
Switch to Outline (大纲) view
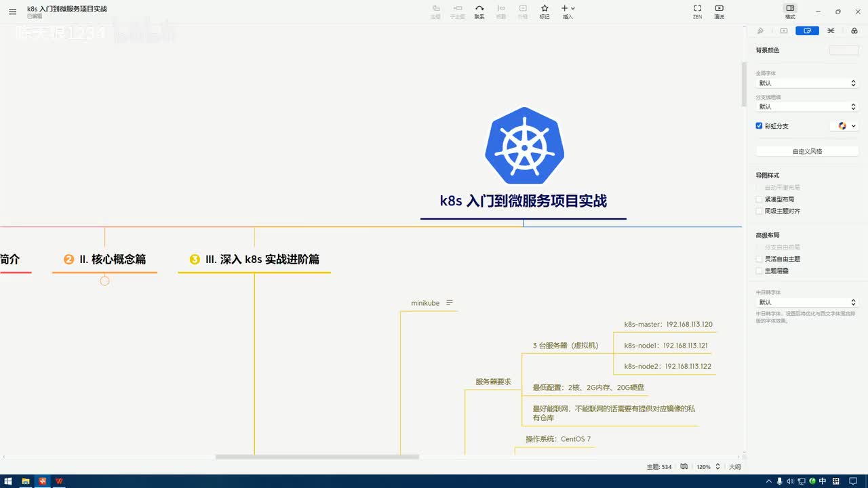(735, 467)
